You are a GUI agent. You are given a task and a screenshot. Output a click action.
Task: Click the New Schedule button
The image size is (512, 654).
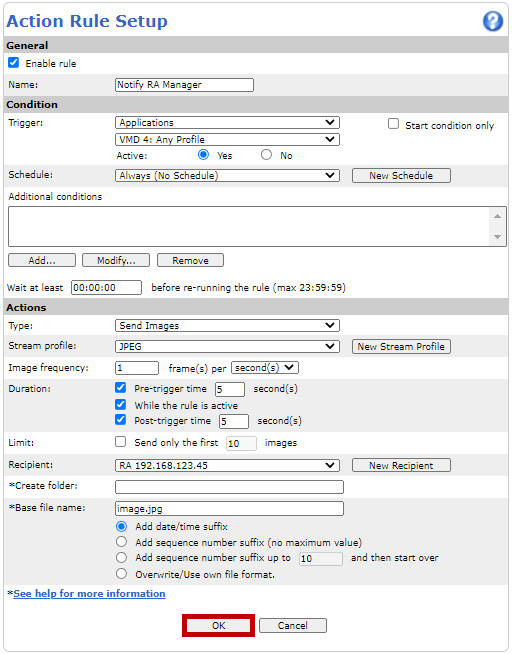click(401, 176)
